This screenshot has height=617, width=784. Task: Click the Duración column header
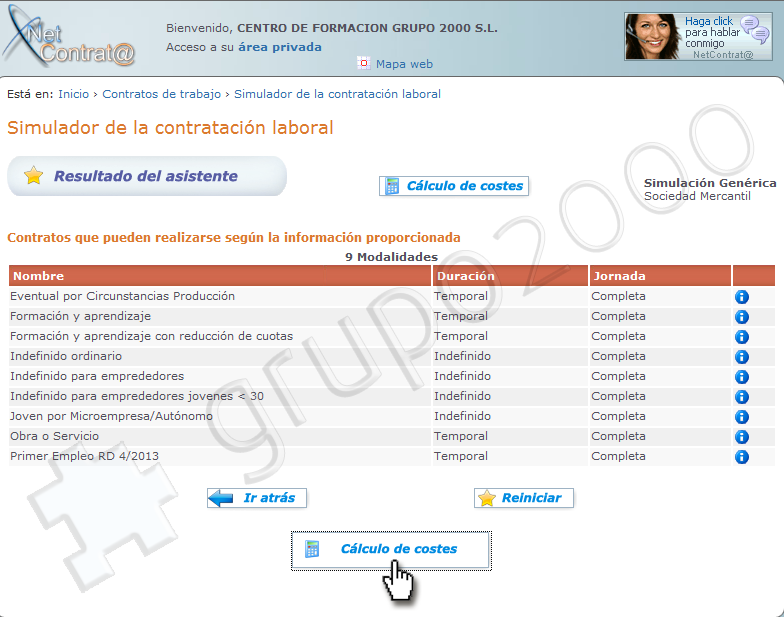(x=510, y=276)
